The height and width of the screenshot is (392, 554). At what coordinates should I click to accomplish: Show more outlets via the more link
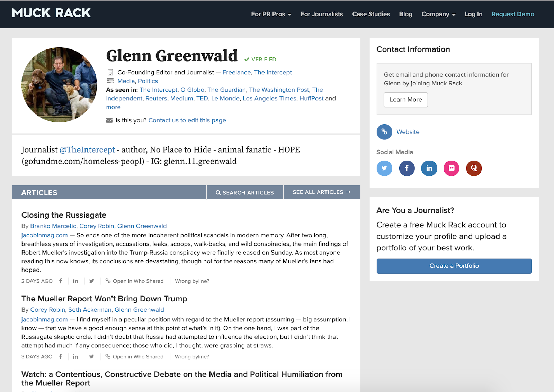pyautogui.click(x=113, y=107)
